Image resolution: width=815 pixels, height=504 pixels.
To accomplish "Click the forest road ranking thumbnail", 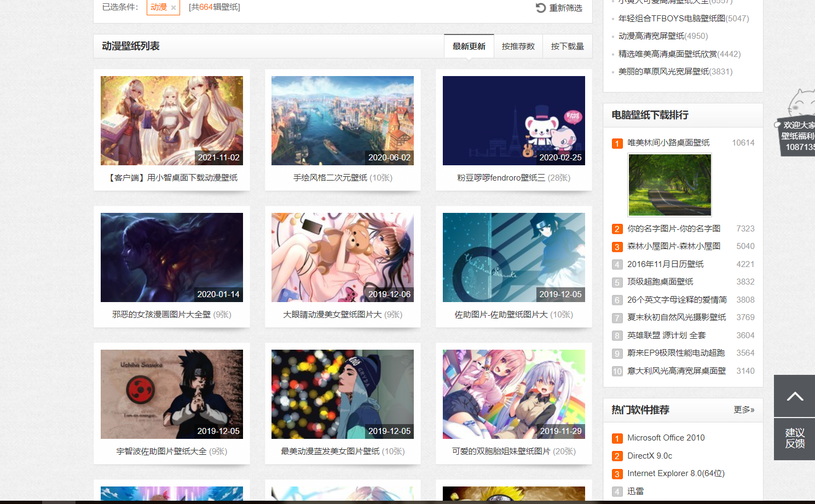I will coord(670,185).
